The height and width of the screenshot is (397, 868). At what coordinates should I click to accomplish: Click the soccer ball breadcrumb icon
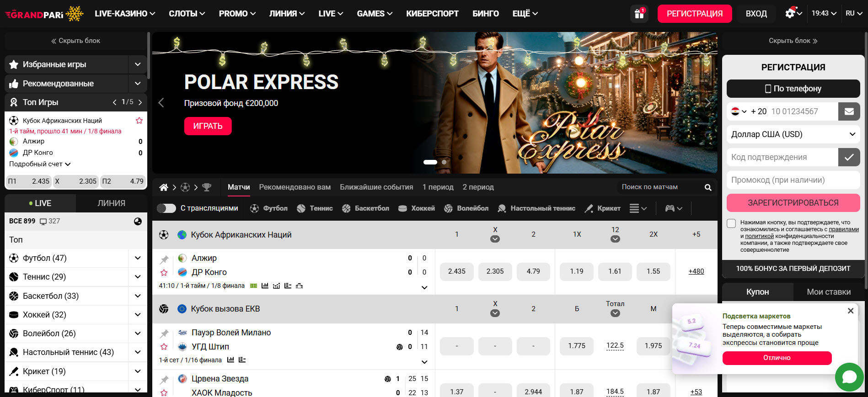(x=185, y=187)
